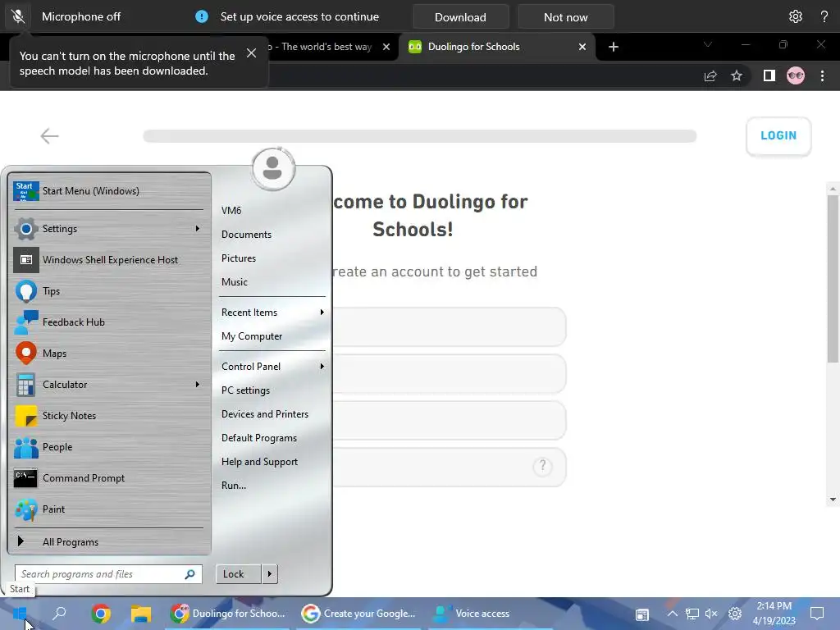Launch Paint
Viewport: 840px width, 630px height.
coord(107,509)
